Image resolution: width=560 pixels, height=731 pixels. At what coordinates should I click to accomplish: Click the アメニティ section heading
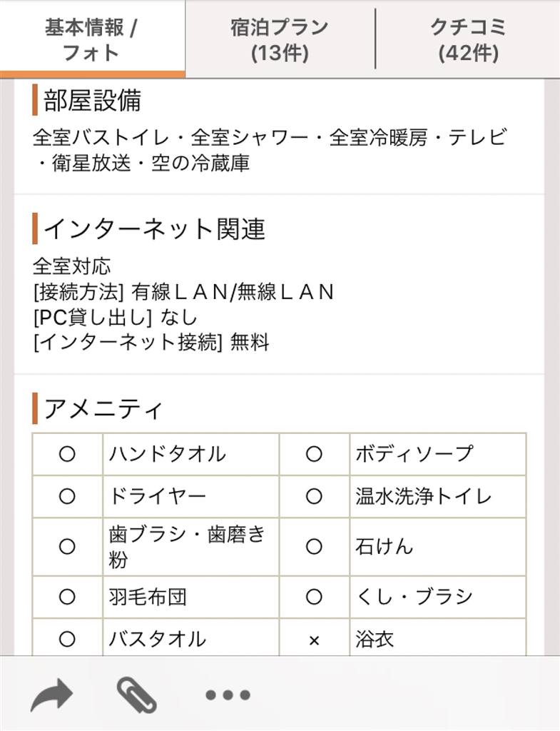pos(104,409)
